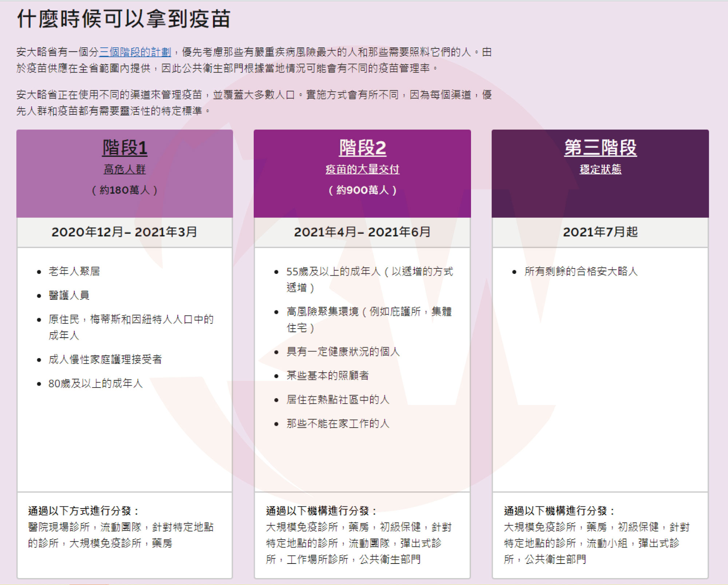The height and width of the screenshot is (585, 728).
Task: Click 通過以下機構進行分發 heading in the 第三階段 card
Action: 559,511
